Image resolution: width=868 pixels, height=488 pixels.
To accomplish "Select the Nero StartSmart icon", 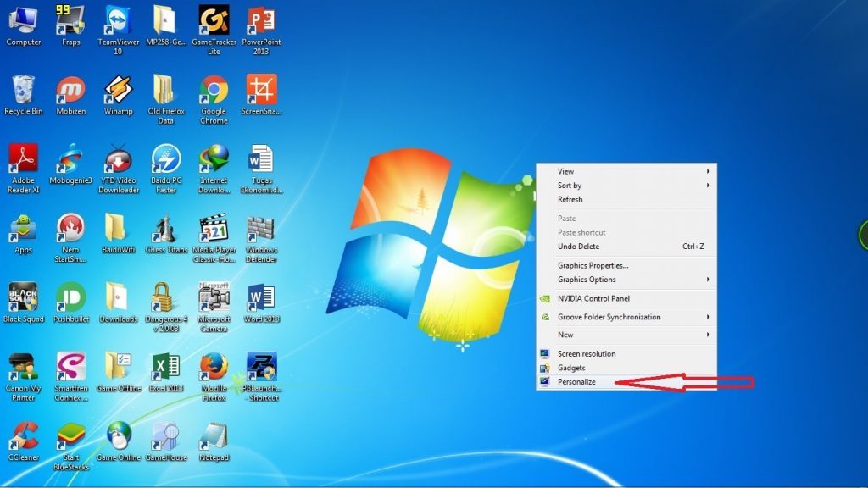I will tap(71, 228).
